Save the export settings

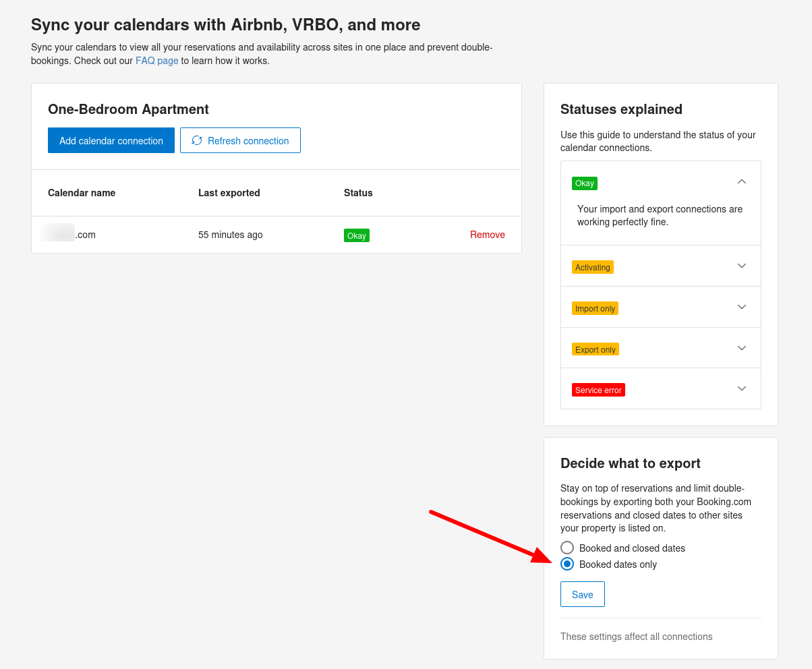[582, 594]
